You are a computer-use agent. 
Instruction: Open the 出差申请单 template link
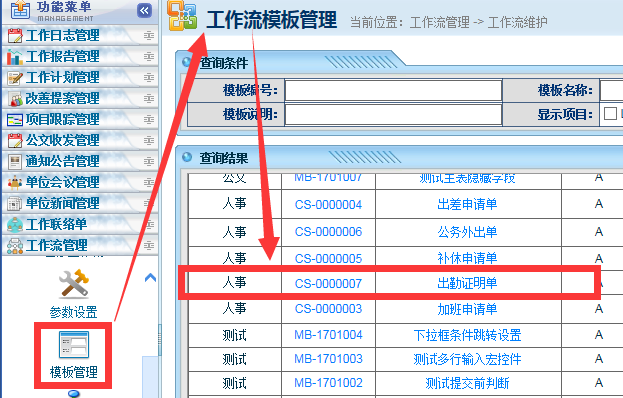467,204
